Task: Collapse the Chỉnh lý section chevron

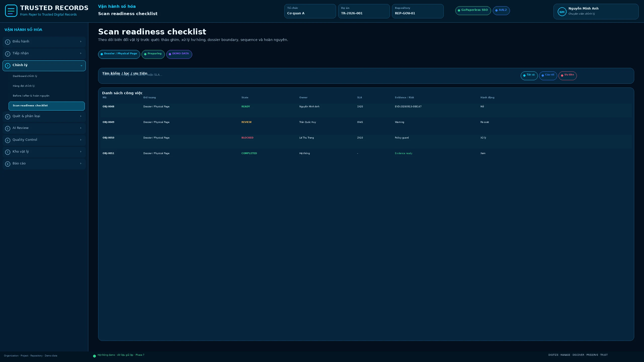Action: [81, 66]
